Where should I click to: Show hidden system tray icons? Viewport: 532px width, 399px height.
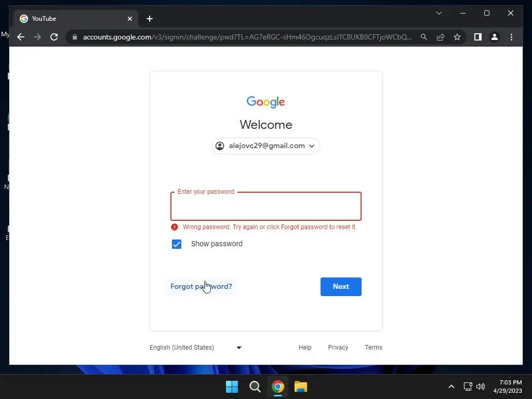pos(451,387)
